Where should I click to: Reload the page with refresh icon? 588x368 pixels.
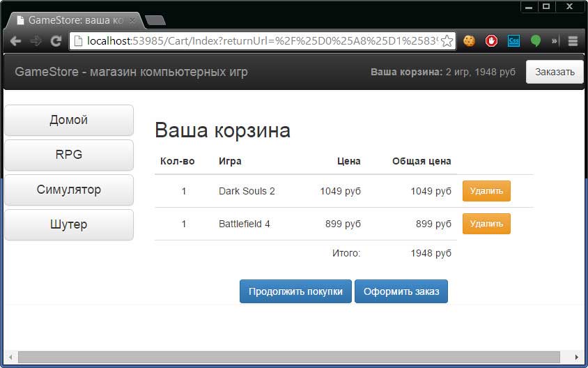point(56,41)
